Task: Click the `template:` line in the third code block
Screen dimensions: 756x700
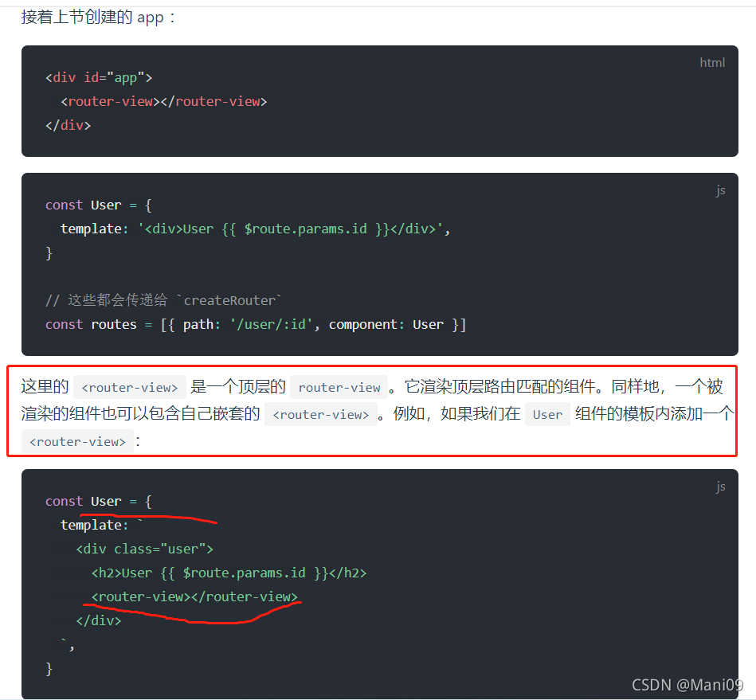Action: click(102, 525)
